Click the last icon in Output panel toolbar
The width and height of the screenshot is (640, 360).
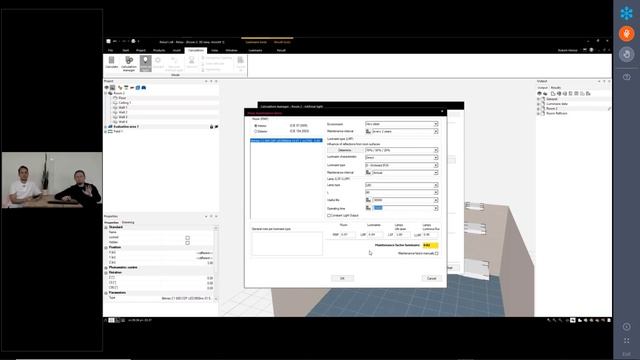pos(588,93)
